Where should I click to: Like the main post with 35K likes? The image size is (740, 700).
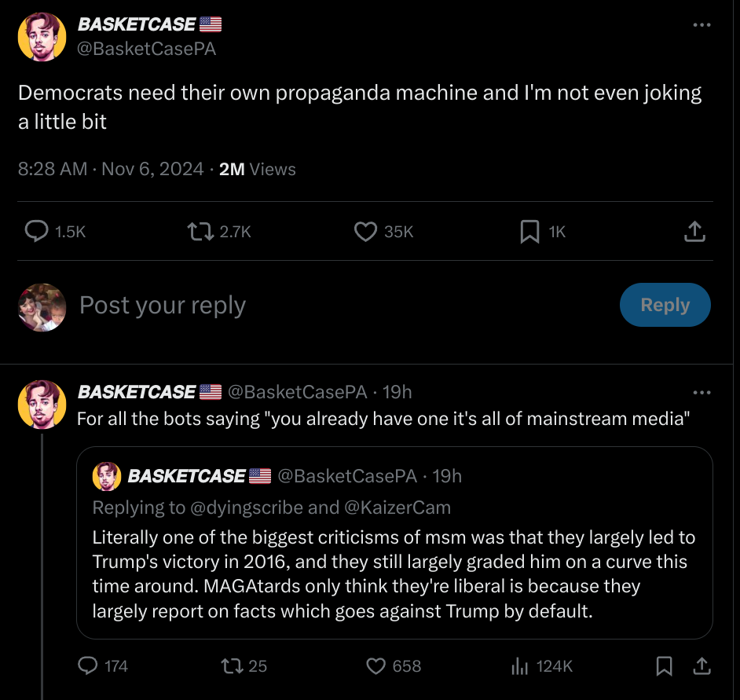(365, 231)
